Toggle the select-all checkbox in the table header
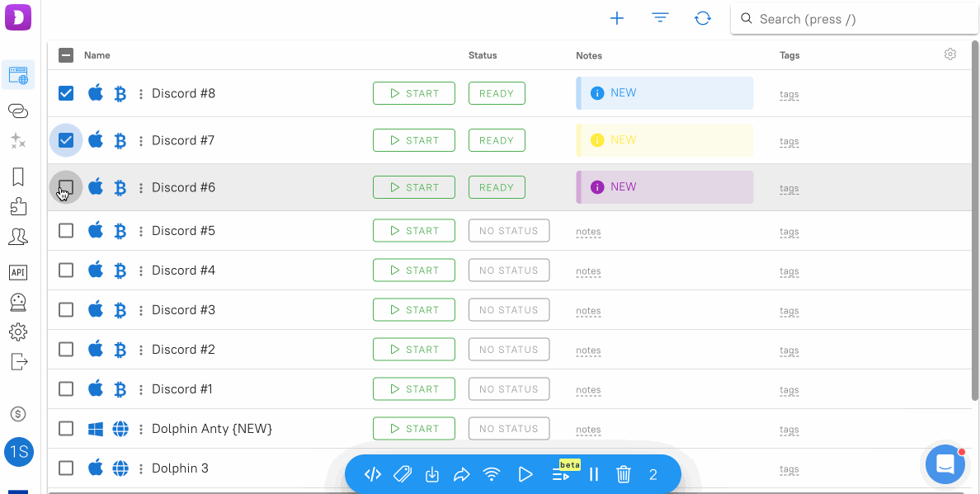Image resolution: width=980 pixels, height=494 pixels. click(66, 55)
